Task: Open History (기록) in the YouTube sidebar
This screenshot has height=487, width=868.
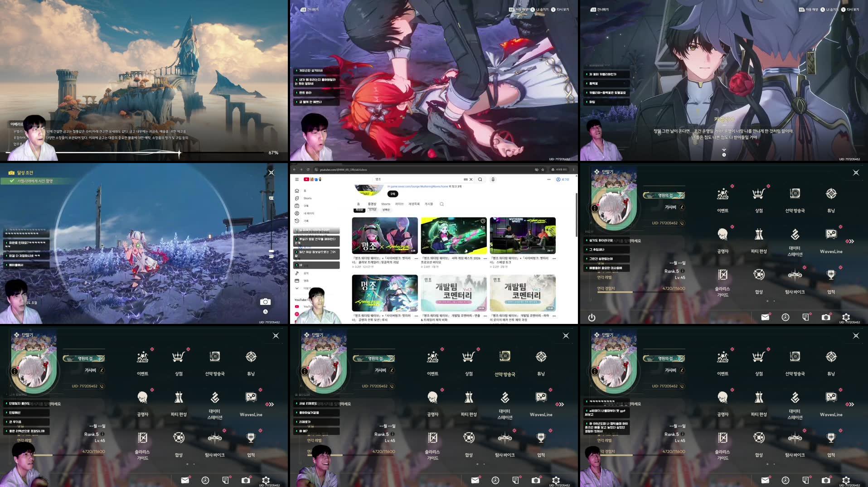Action: click(x=301, y=221)
